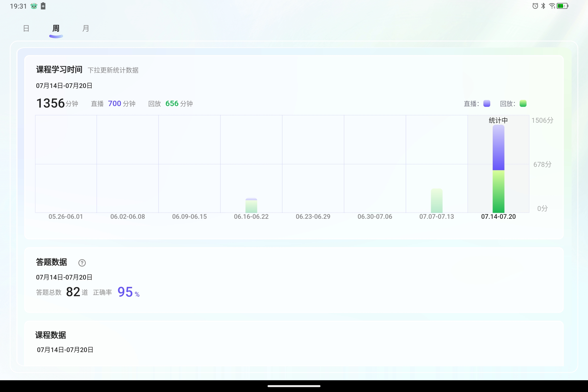Screen dimensions: 588x392
Task: Click the 正确率 95% value
Action: pos(116,292)
